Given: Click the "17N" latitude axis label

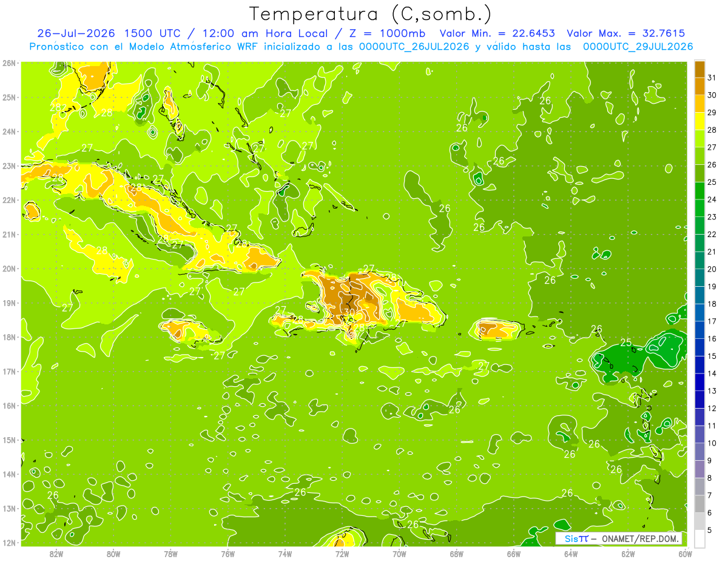Looking at the screenshot, I should 8,371.
